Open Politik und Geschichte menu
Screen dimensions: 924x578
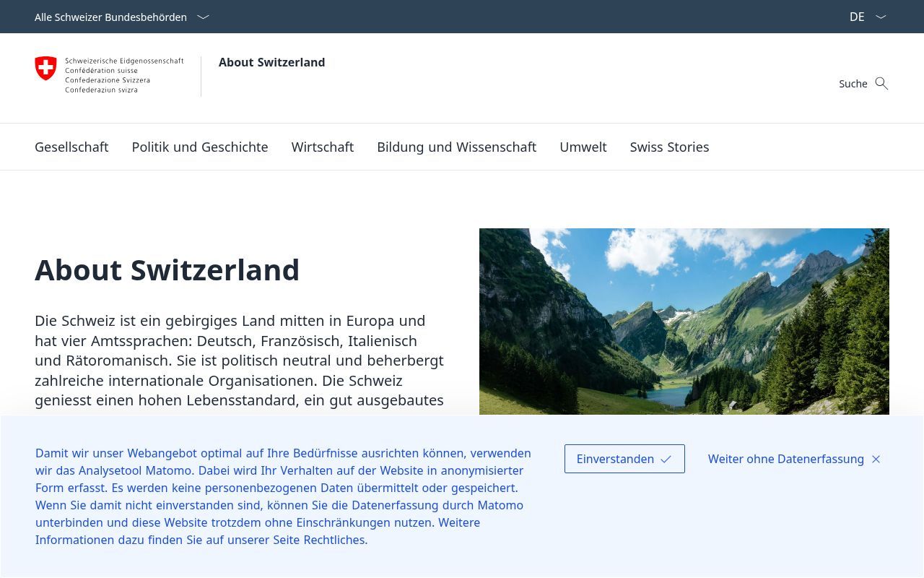point(200,147)
